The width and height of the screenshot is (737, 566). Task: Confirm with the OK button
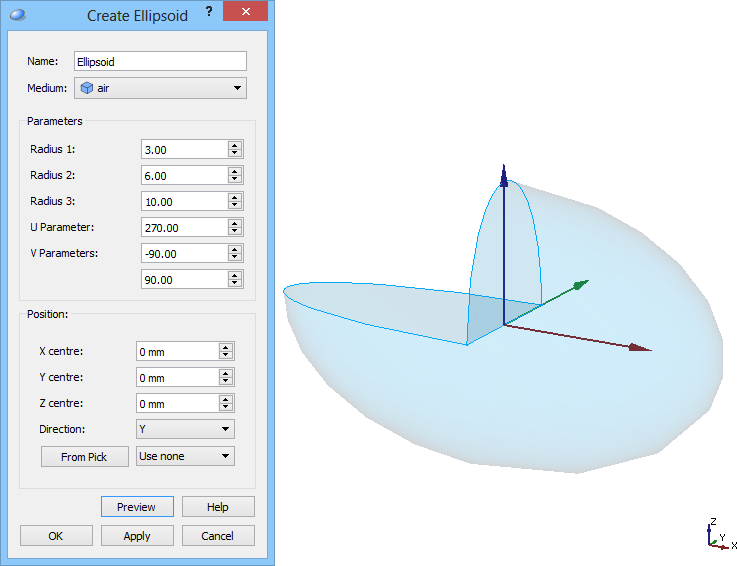coord(56,536)
